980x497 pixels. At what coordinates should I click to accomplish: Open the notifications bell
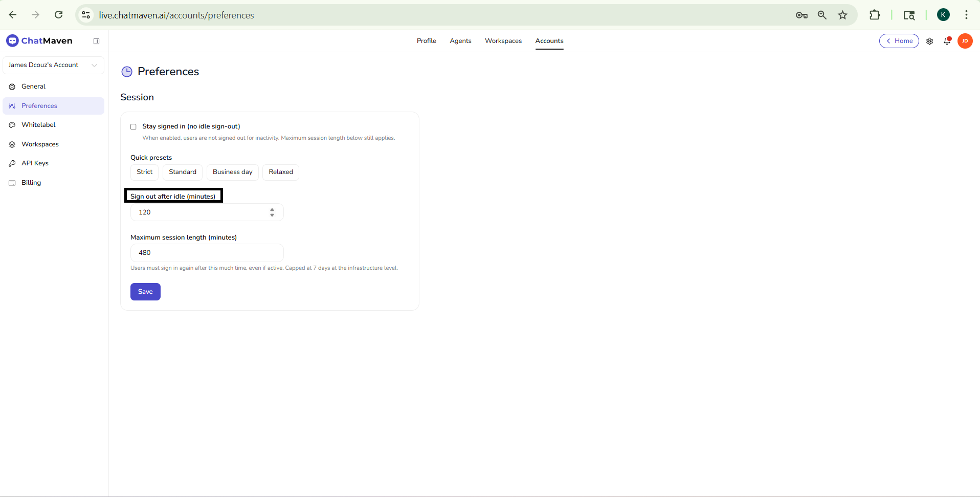point(947,41)
